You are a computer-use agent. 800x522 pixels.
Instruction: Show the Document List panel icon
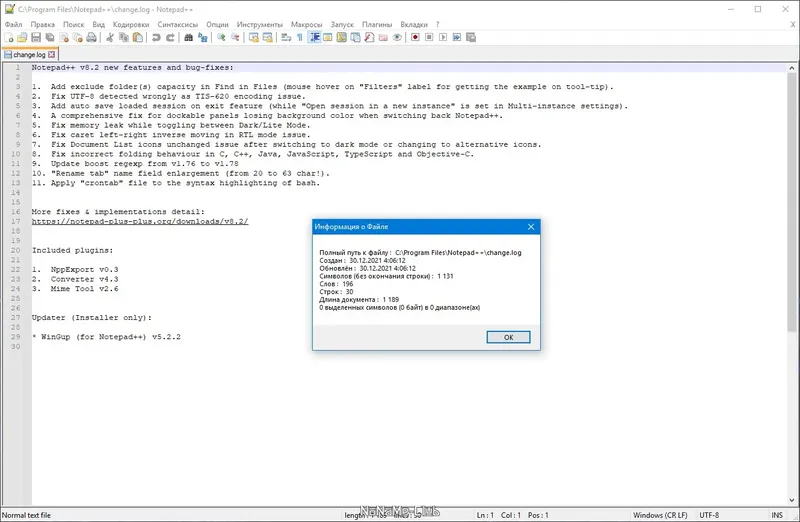click(356, 37)
